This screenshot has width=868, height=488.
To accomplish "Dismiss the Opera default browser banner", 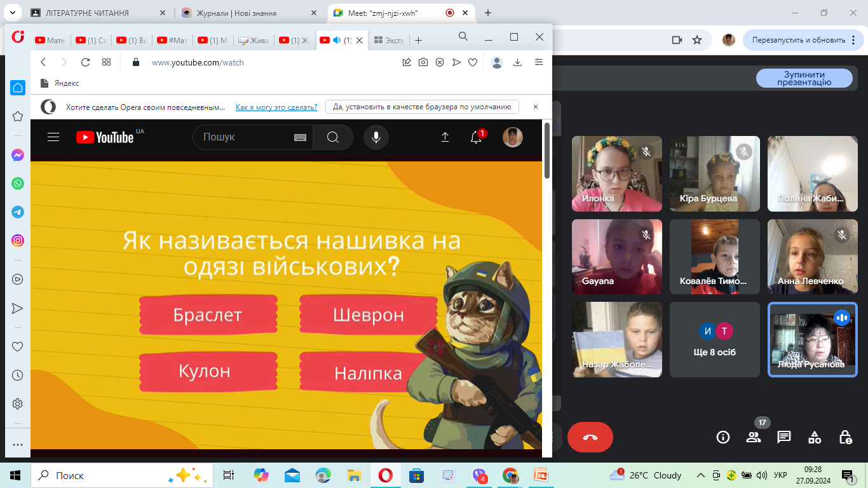I will 536,107.
